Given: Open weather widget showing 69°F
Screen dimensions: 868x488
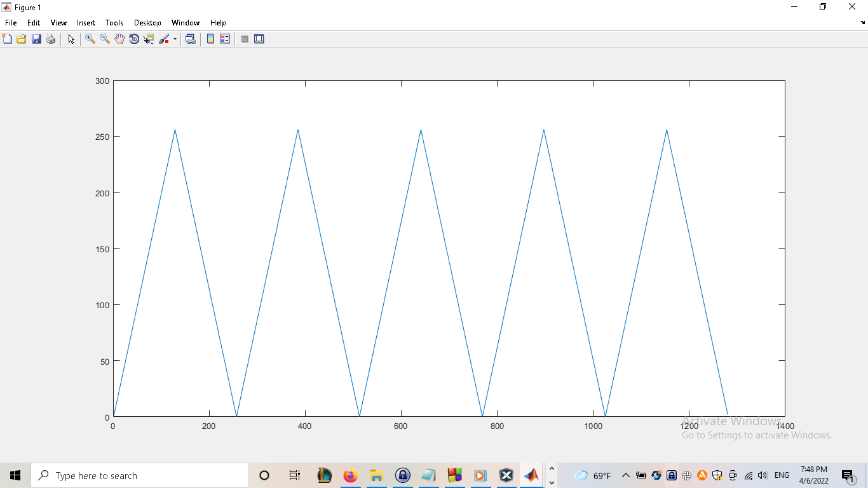Looking at the screenshot, I should [x=592, y=475].
